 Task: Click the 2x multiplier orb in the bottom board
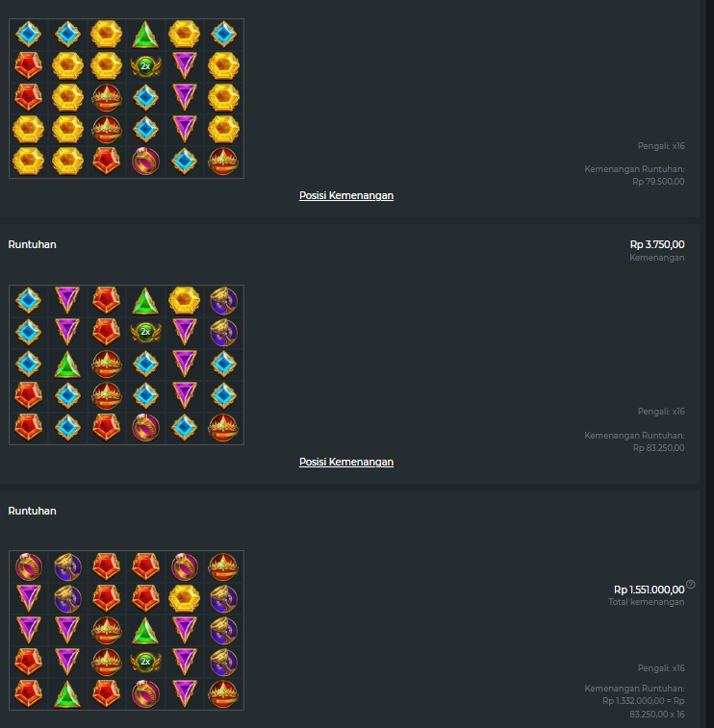coord(145,662)
